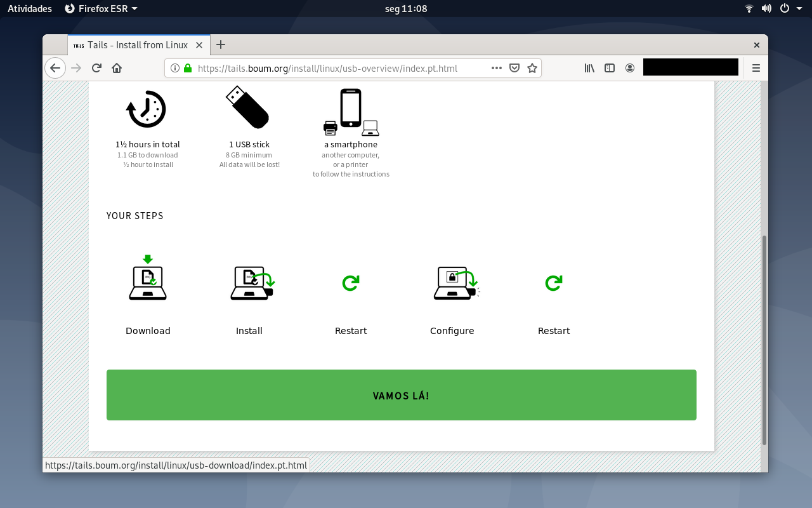Image resolution: width=812 pixels, height=508 pixels.
Task: Open the Firefox account icon
Action: [630, 68]
